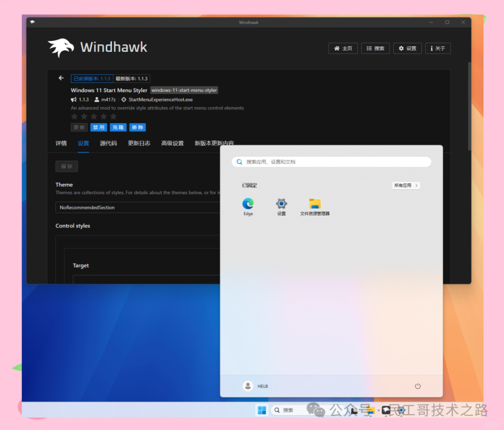Switch to the 详情 tab
Screen dimensions: 504x430
point(61,143)
